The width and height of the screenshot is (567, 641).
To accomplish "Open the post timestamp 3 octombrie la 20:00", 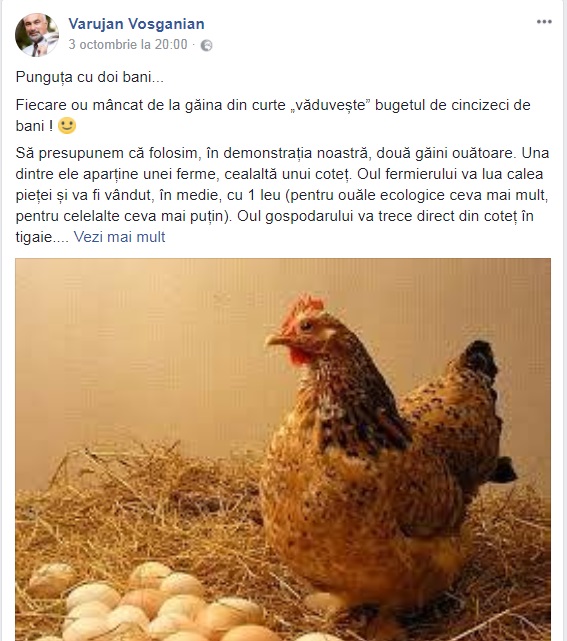I will [x=128, y=44].
